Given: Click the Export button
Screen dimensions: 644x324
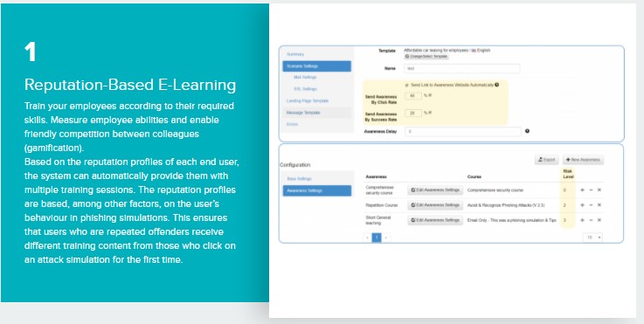Looking at the screenshot, I should click(547, 160).
